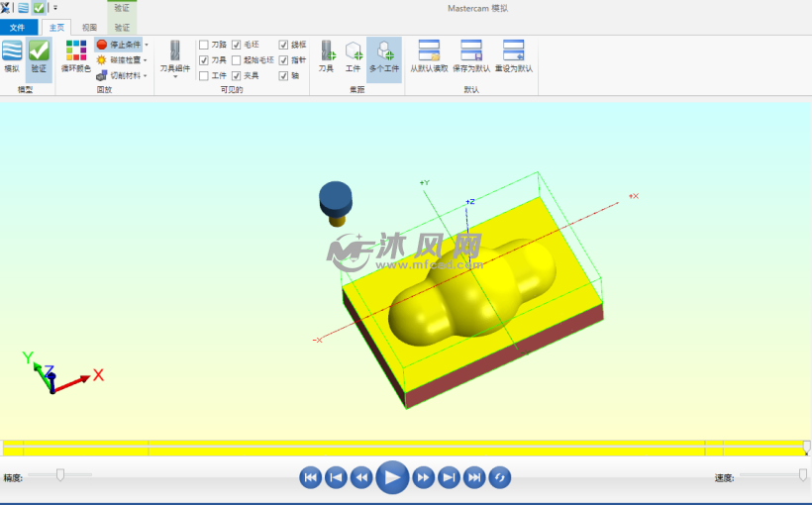Expand the 刀具组件 dropdown arrow
The height and width of the screenshot is (505, 812).
175,76
